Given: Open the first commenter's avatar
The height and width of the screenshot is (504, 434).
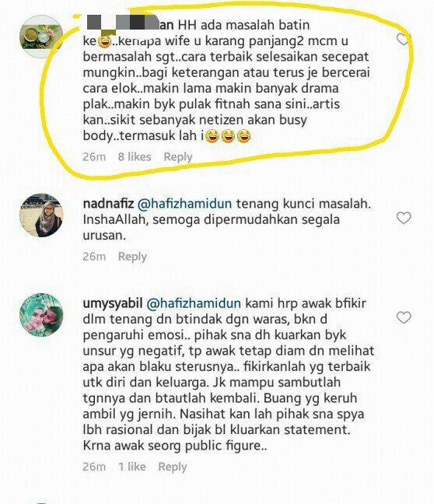Looking at the screenshot, I should [41, 37].
